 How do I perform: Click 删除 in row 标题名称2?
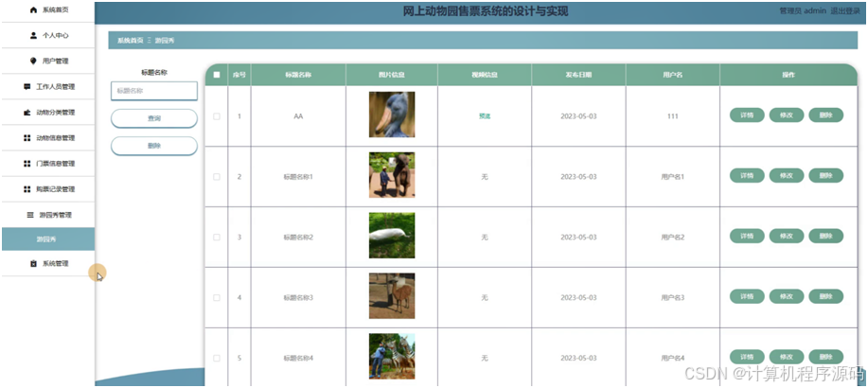826,236
